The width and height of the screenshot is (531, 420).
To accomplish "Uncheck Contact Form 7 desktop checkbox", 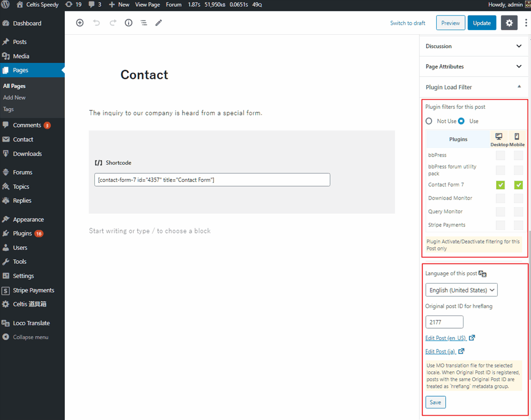I will coord(500,185).
